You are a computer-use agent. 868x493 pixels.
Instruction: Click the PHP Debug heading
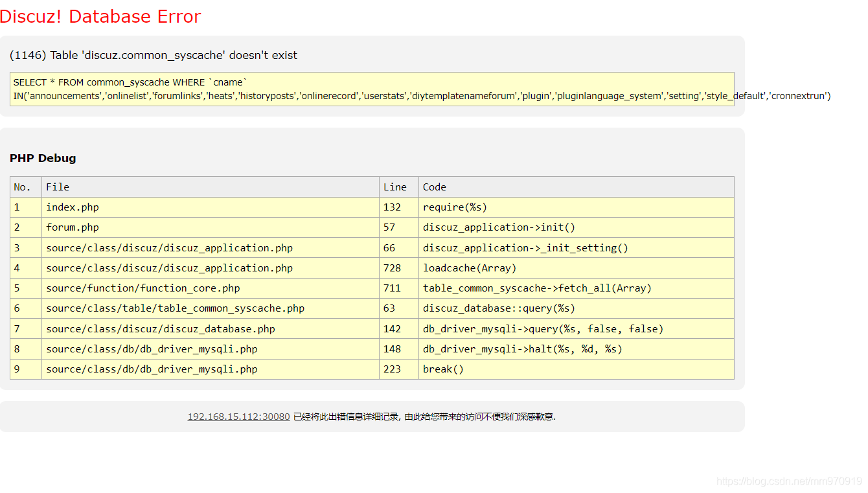pyautogui.click(x=43, y=158)
